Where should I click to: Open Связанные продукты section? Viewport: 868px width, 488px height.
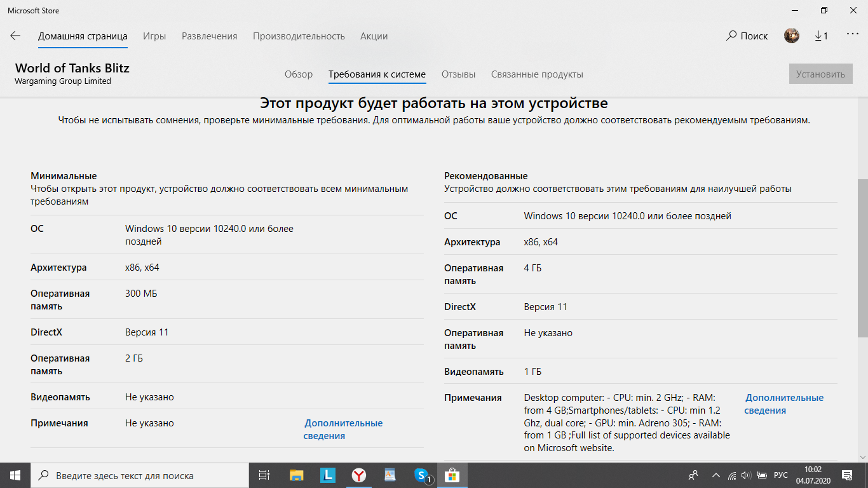pyautogui.click(x=537, y=74)
